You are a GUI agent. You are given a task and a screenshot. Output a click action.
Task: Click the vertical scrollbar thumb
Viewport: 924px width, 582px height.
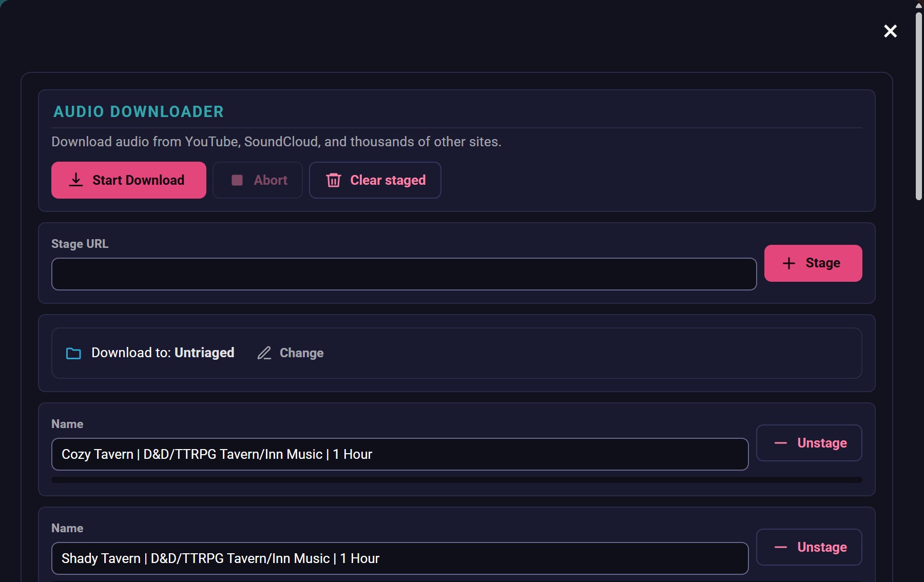coord(919,106)
